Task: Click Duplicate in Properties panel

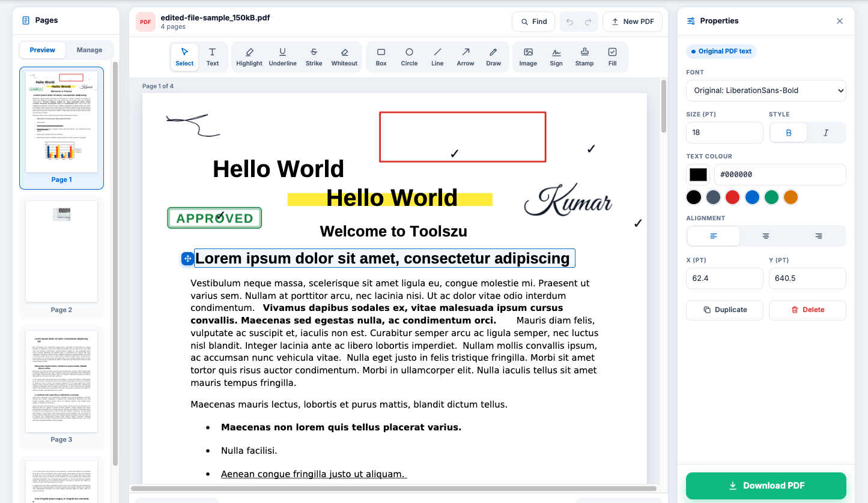Action: coord(724,310)
